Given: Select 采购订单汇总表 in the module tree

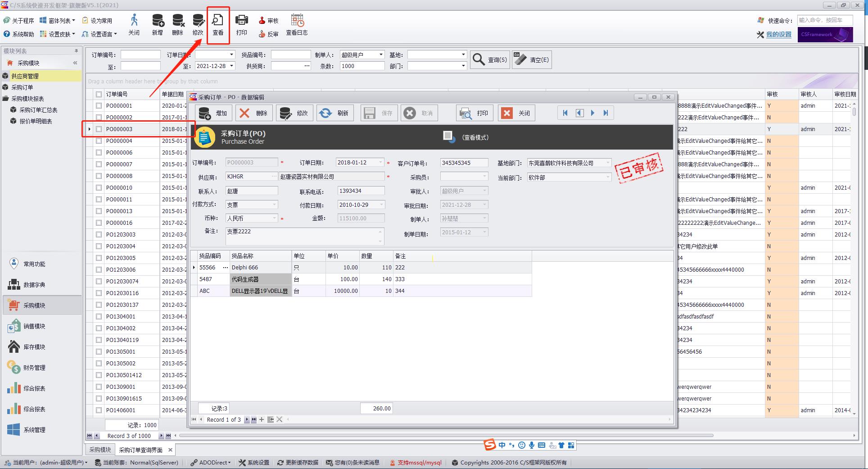Looking at the screenshot, I should pos(38,110).
